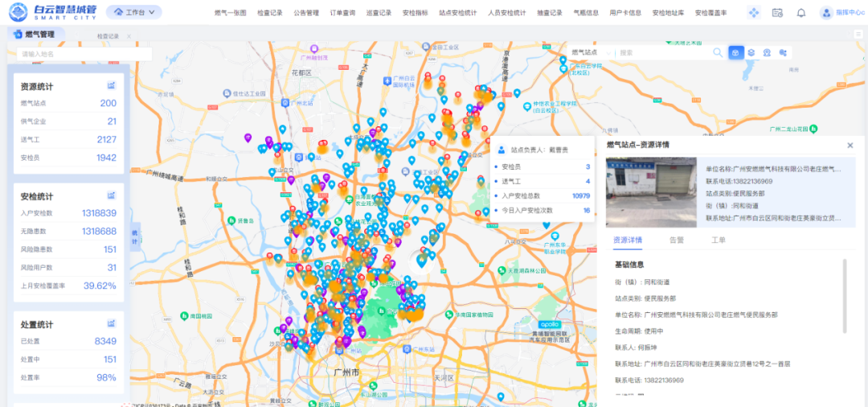Toggle the blue 3D cube map view button
868x407 pixels.
pyautogui.click(x=735, y=52)
